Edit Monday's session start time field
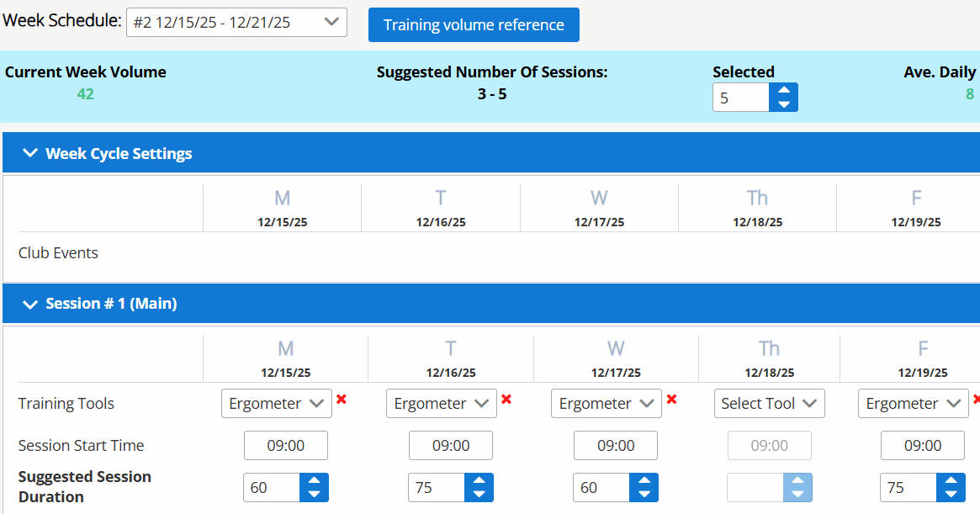Screen dimensions: 980x514 (x=286, y=446)
